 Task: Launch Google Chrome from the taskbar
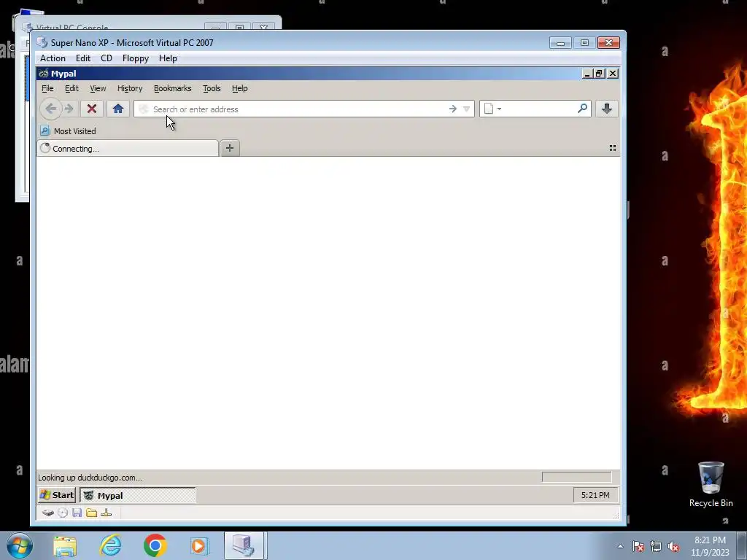[x=155, y=545]
